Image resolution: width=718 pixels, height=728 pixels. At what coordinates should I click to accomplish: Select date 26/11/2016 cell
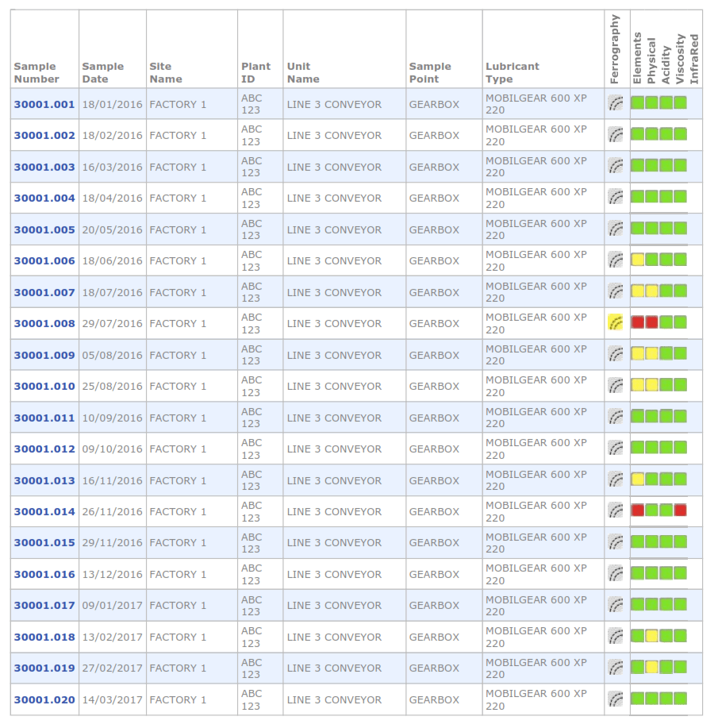tap(113, 511)
